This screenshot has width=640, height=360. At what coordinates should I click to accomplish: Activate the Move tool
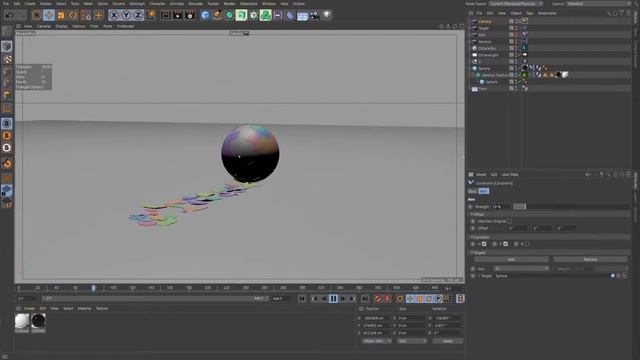pos(49,16)
